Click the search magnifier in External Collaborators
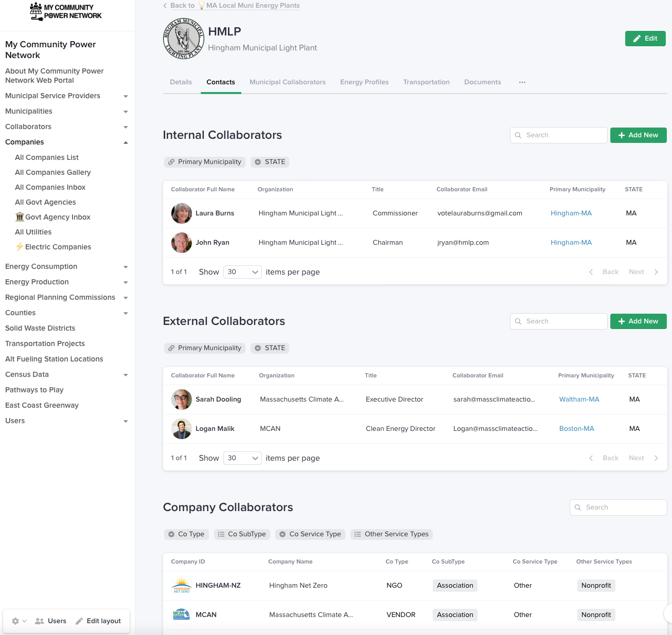Viewport: 672px width, 635px height. click(x=518, y=321)
